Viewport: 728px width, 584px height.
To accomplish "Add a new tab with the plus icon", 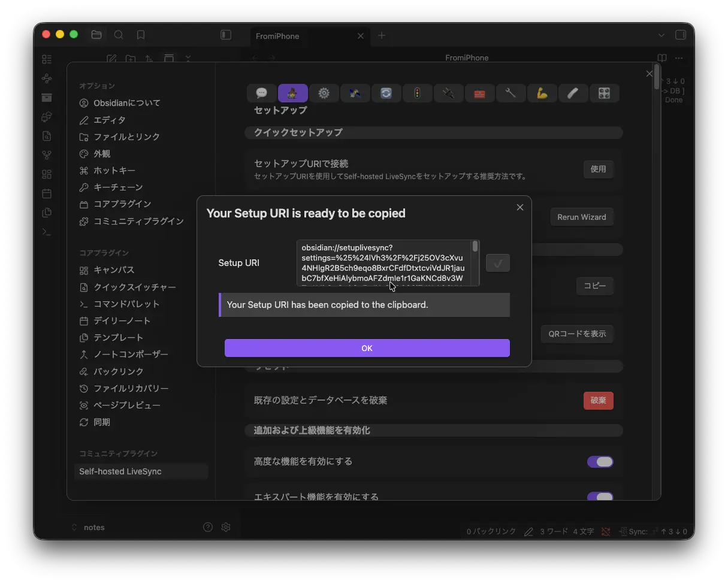I will point(382,35).
